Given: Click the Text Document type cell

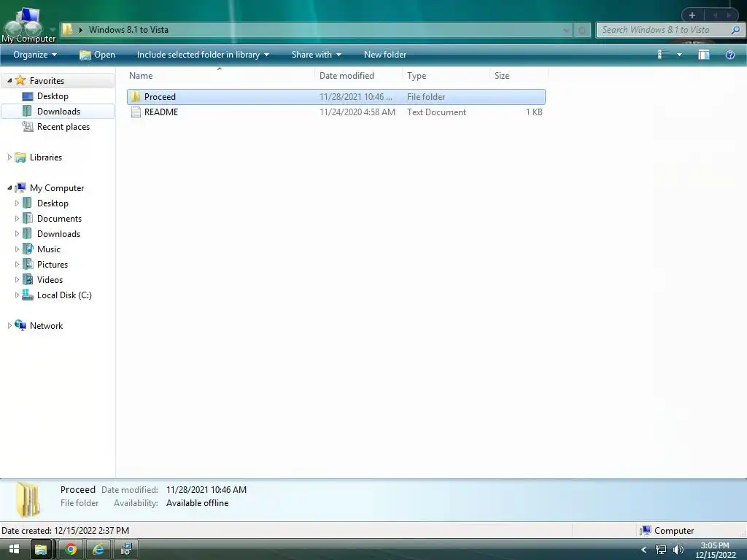Looking at the screenshot, I should pos(436,112).
